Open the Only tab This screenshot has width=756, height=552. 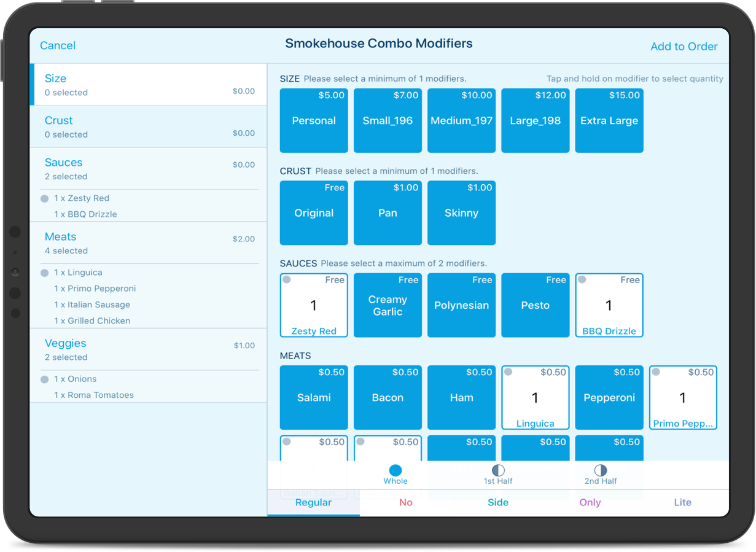[x=590, y=502]
